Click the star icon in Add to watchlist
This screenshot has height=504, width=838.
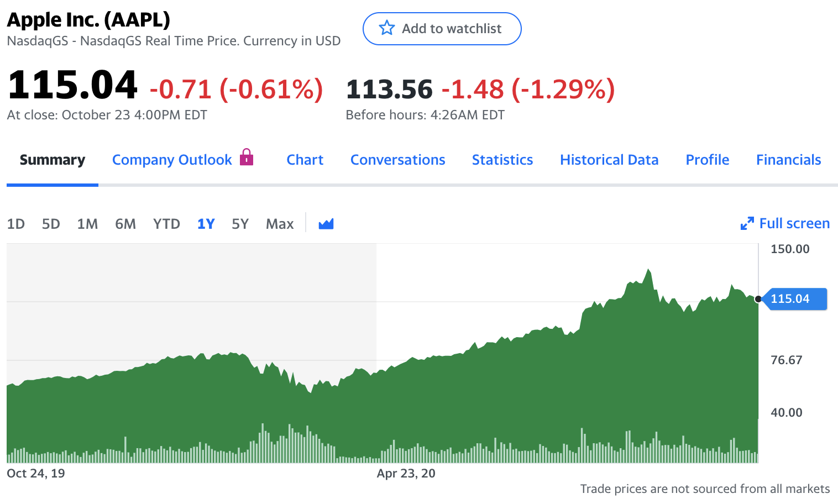pos(387,28)
